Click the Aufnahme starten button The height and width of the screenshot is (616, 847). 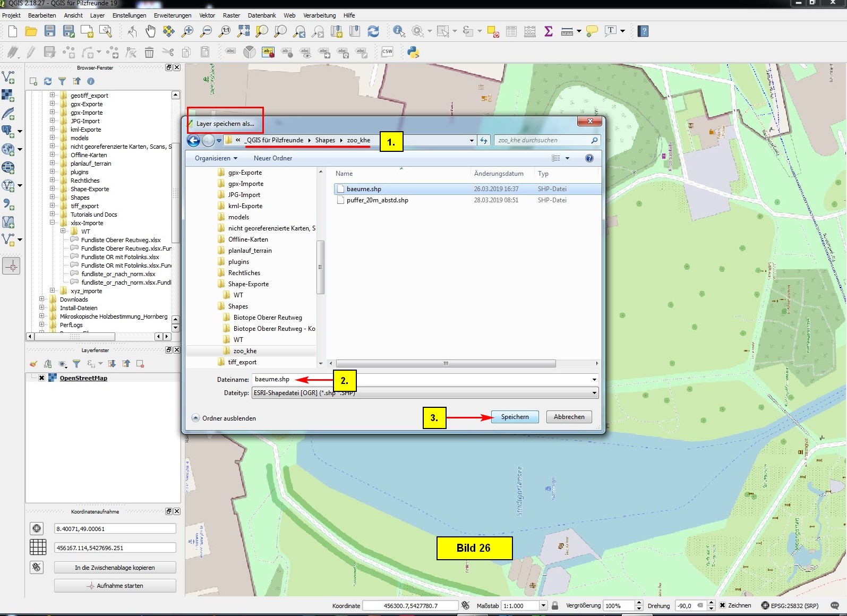115,586
